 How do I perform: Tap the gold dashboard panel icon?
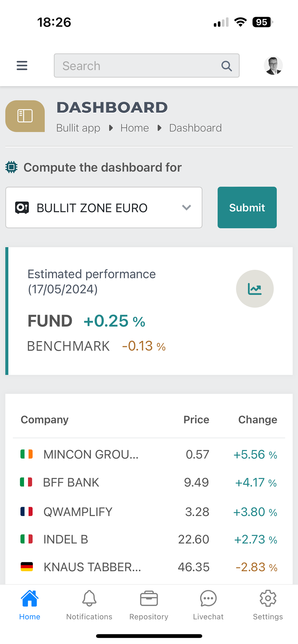tap(25, 116)
